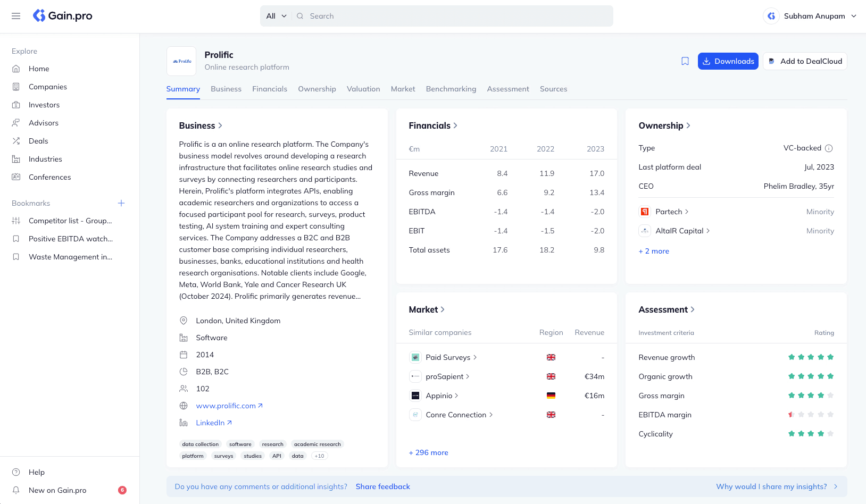This screenshot has height=504, width=866.
Task: Click the Positive EBITDA watch bookmark icon
Action: pos(16,239)
